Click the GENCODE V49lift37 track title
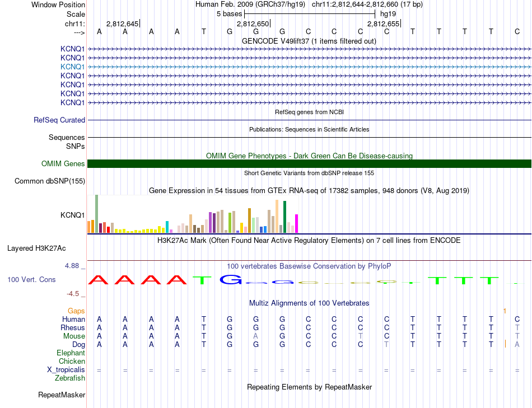Image resolution: width=532 pixels, height=408 pixels. (309, 41)
